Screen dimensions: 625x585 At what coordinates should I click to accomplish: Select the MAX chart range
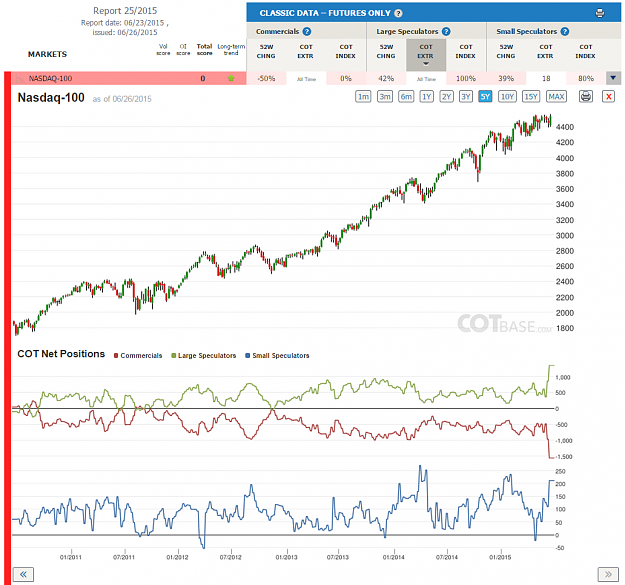point(556,96)
